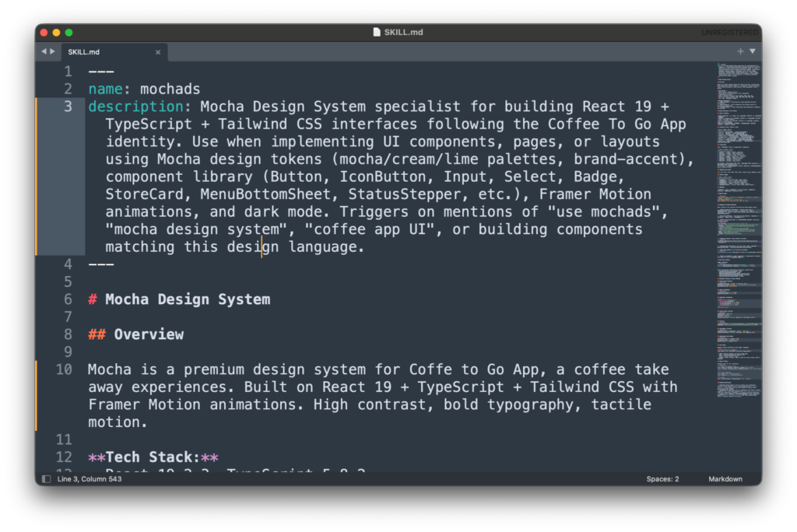Place cursor on the Overview heading
This screenshot has width=797, height=532.
pos(148,334)
